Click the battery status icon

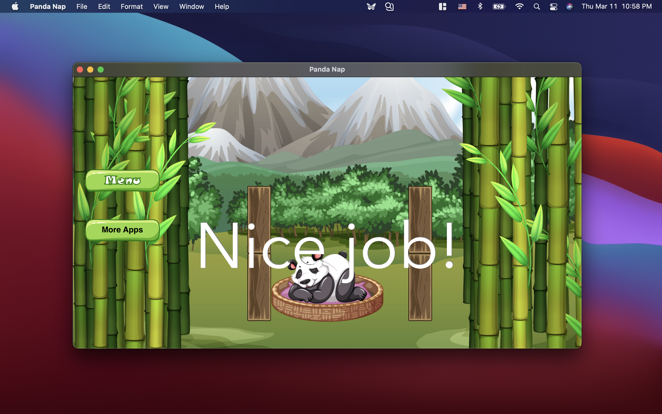click(x=499, y=7)
